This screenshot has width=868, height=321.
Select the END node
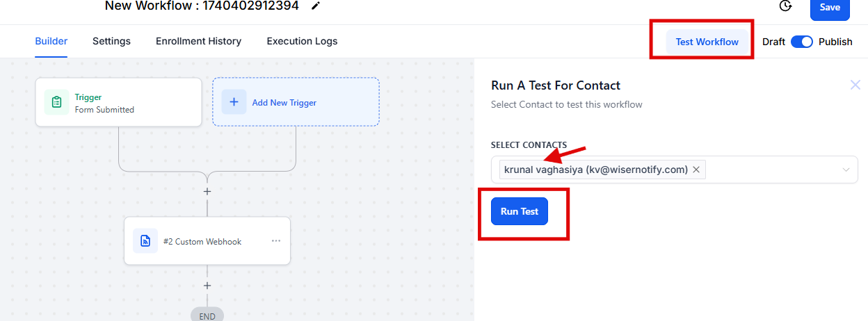click(x=207, y=314)
